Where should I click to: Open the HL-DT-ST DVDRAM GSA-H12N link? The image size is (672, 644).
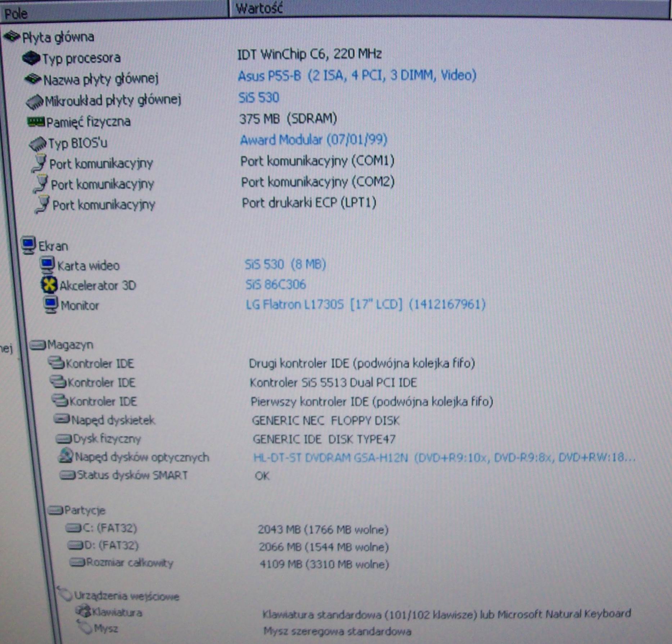click(444, 458)
